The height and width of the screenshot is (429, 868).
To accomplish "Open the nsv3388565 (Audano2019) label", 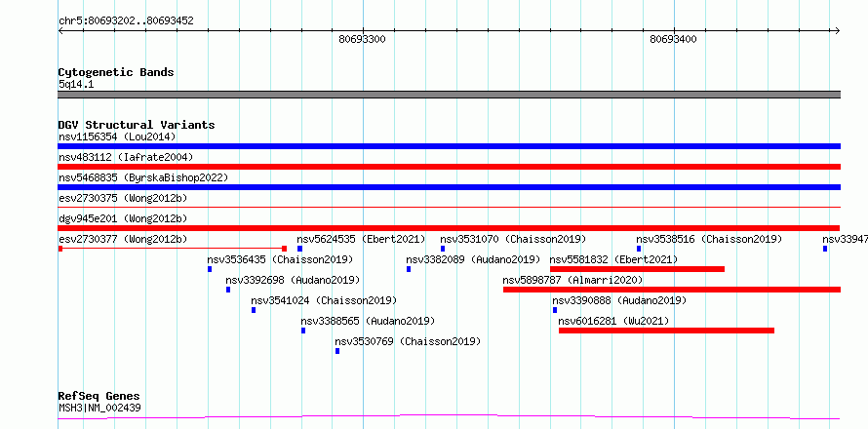I will 368,321.
